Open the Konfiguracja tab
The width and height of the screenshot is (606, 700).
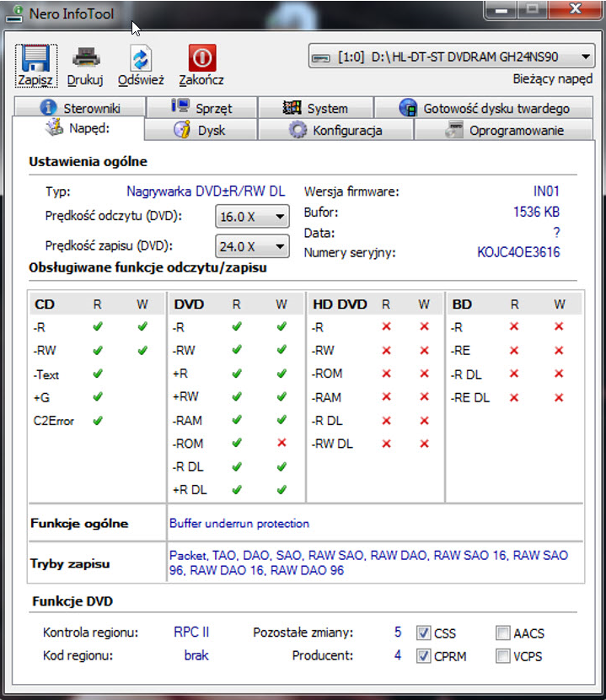click(x=335, y=130)
